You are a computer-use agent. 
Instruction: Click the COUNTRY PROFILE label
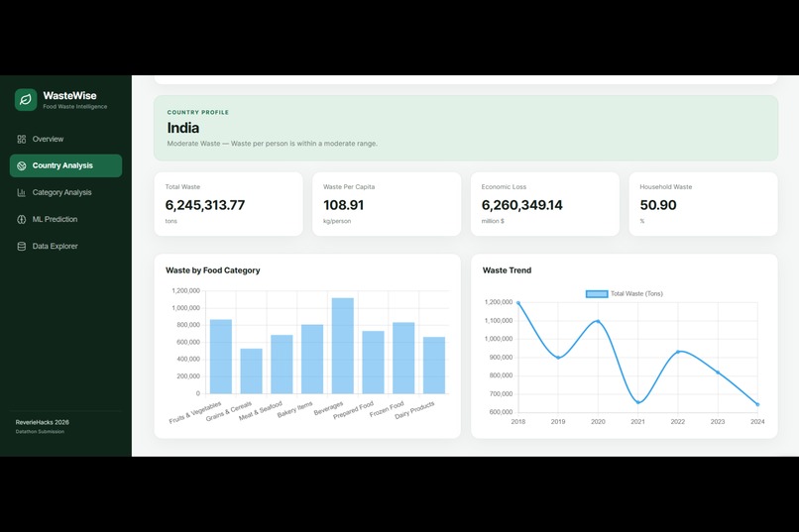pos(197,113)
